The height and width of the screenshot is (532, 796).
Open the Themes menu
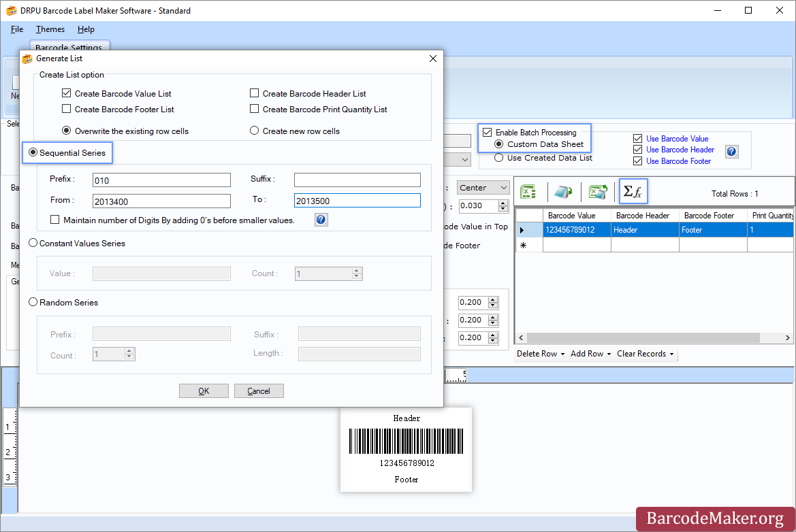coord(50,29)
